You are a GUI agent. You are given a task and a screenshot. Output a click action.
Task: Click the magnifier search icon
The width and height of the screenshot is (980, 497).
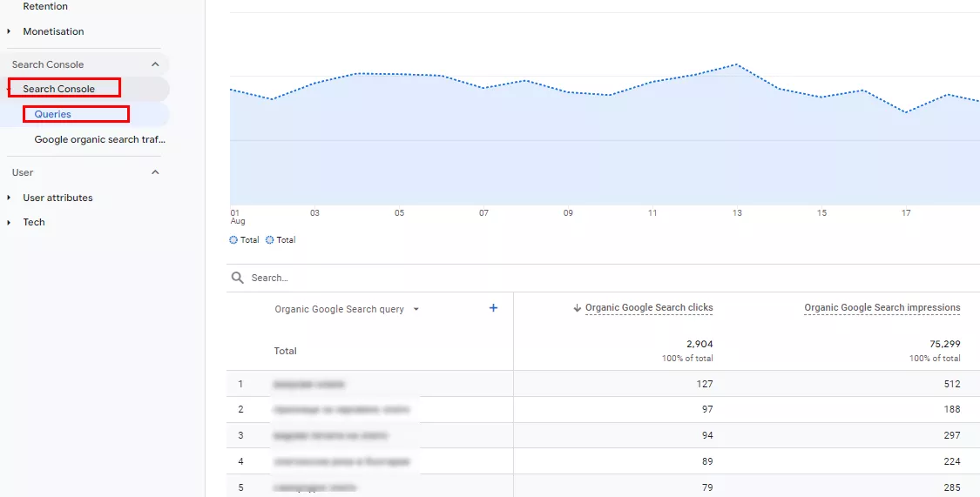(238, 278)
